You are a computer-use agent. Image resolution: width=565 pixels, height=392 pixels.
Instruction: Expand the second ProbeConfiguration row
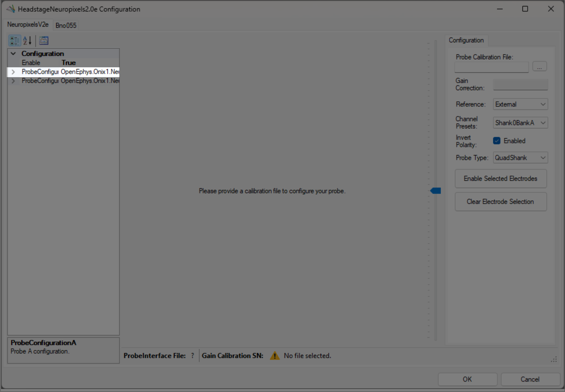[x=13, y=81]
